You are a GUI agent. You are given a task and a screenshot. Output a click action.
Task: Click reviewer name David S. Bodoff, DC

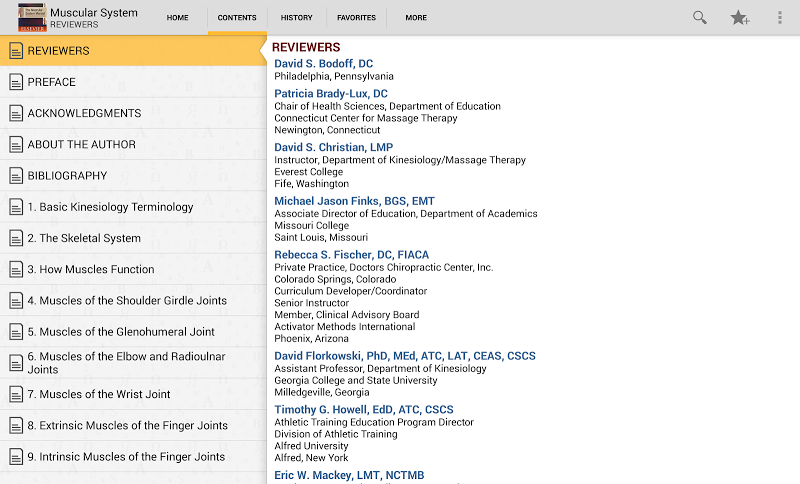click(x=323, y=64)
